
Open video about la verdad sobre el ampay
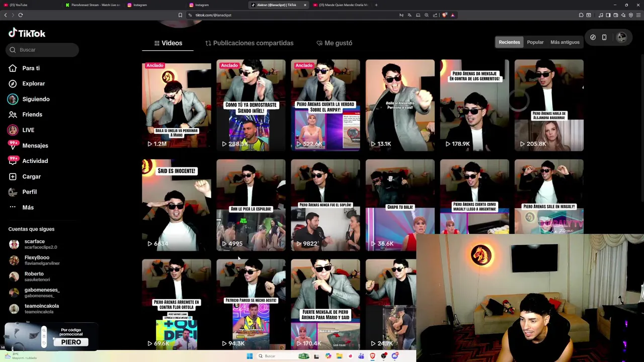[x=326, y=105]
